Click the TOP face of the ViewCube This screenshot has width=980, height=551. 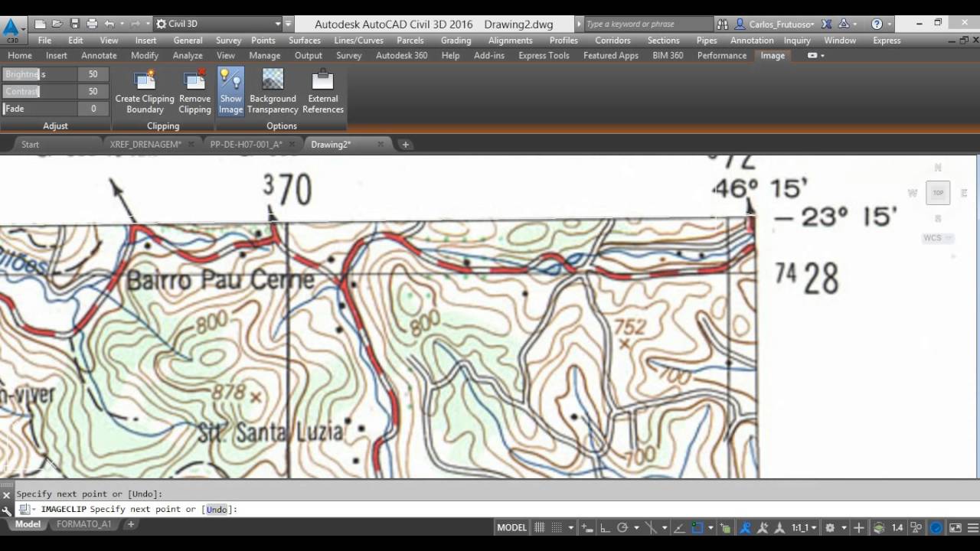coord(938,193)
